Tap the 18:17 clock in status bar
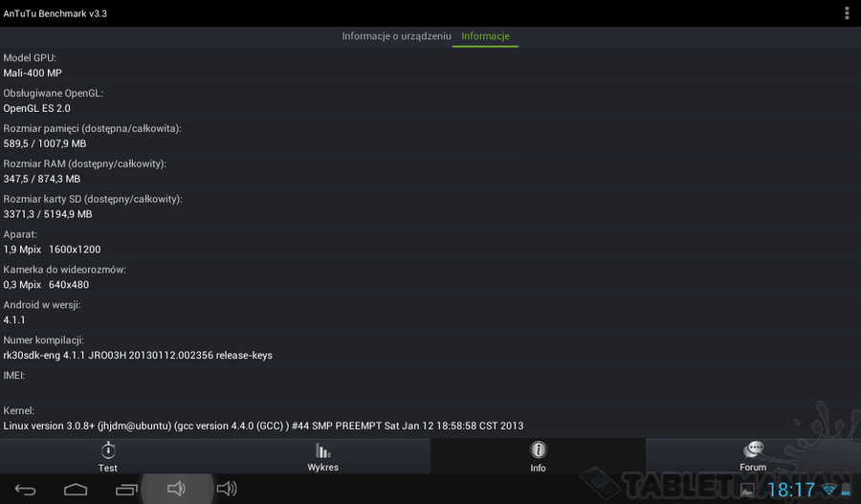The height and width of the screenshot is (504, 861). click(791, 490)
